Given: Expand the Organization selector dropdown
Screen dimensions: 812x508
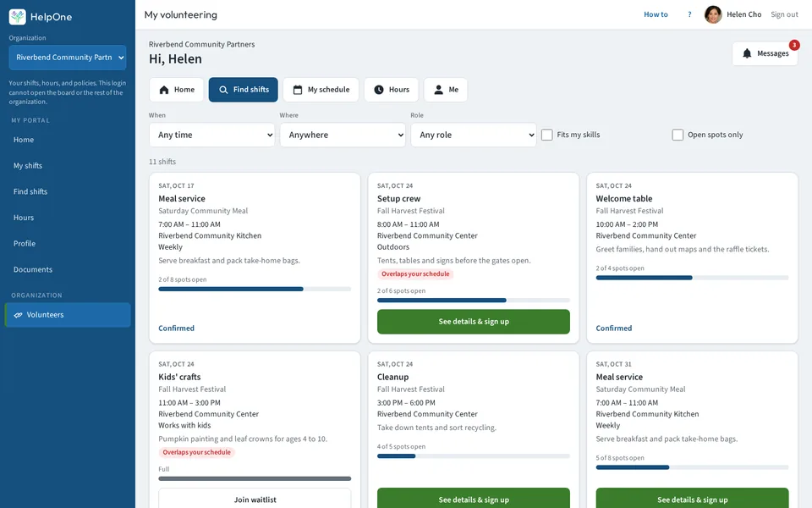Looking at the screenshot, I should click(x=68, y=58).
